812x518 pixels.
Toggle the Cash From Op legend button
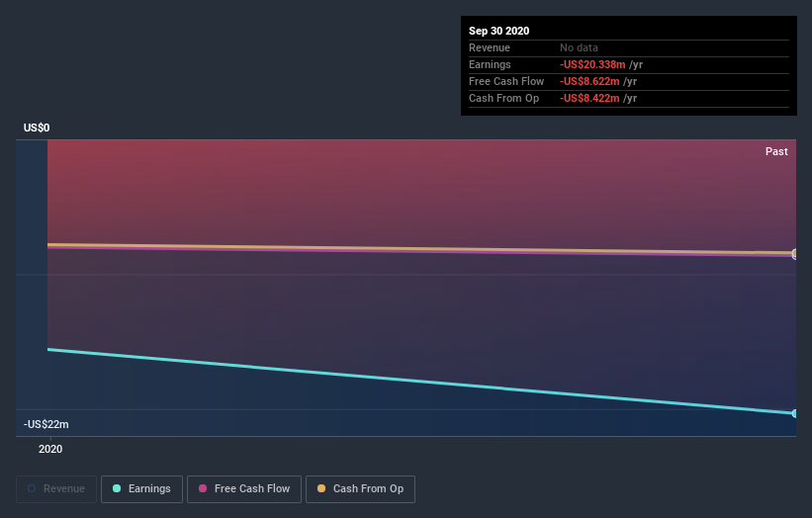click(x=360, y=489)
